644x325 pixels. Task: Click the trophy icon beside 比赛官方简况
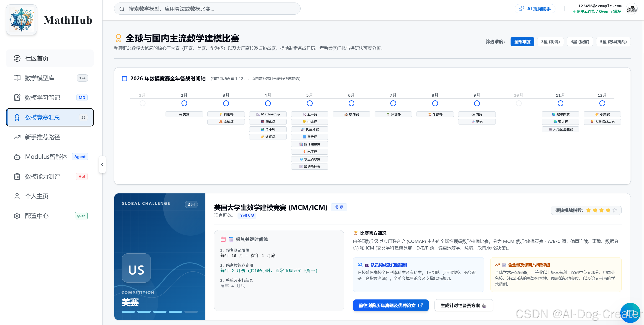(356, 233)
